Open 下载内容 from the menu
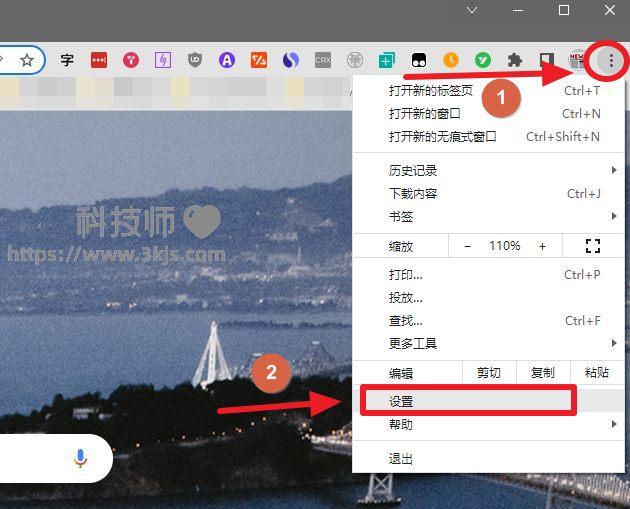The height and width of the screenshot is (509, 630). [488, 194]
